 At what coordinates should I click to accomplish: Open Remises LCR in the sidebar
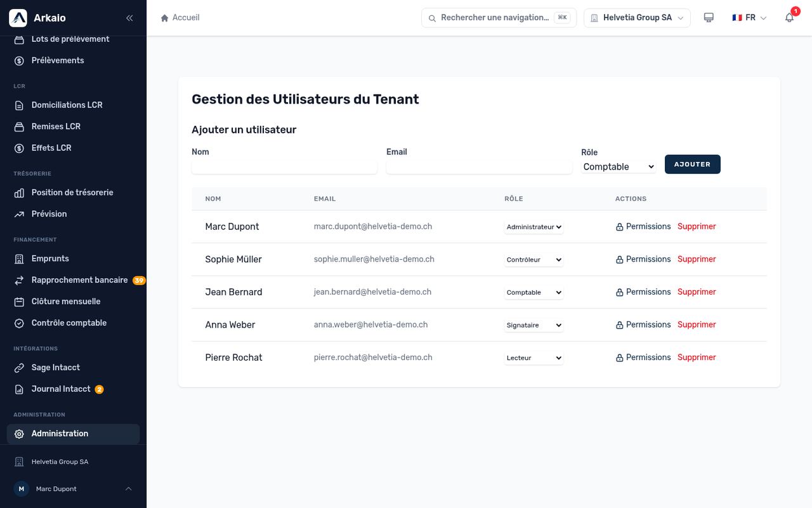(73, 126)
